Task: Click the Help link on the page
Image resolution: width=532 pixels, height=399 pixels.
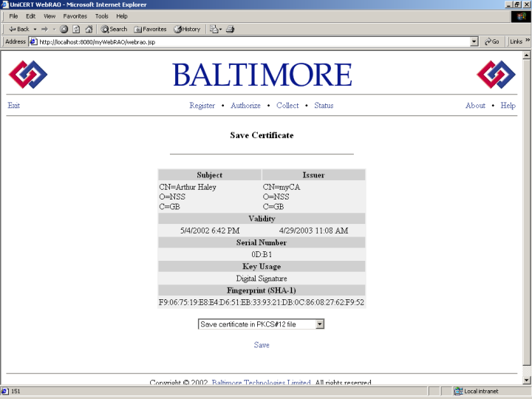Action: [x=508, y=106]
